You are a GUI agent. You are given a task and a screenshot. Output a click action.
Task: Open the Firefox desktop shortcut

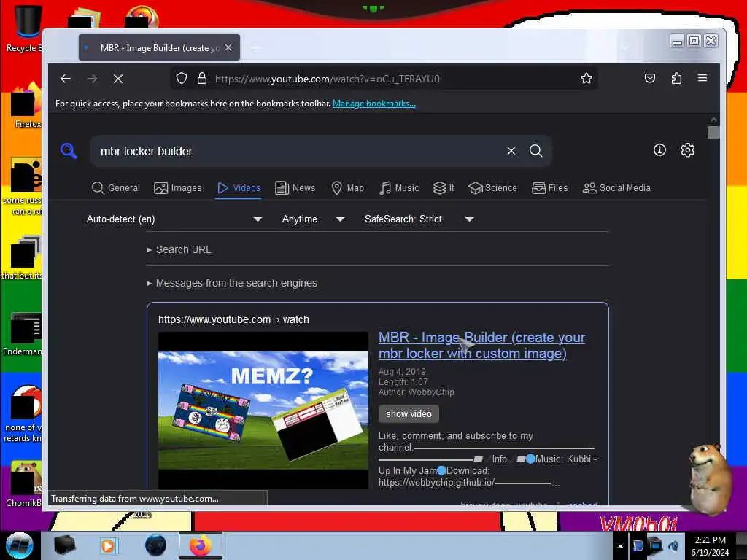(27, 106)
